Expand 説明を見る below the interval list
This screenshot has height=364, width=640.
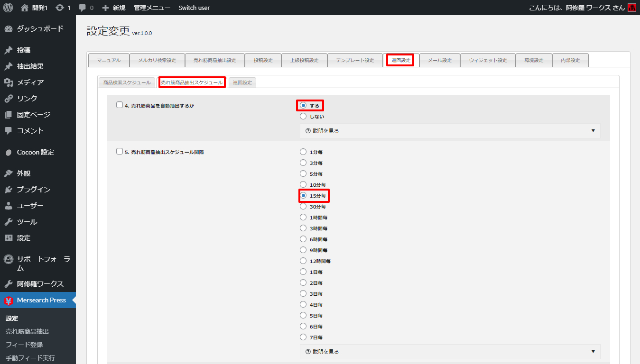point(450,352)
